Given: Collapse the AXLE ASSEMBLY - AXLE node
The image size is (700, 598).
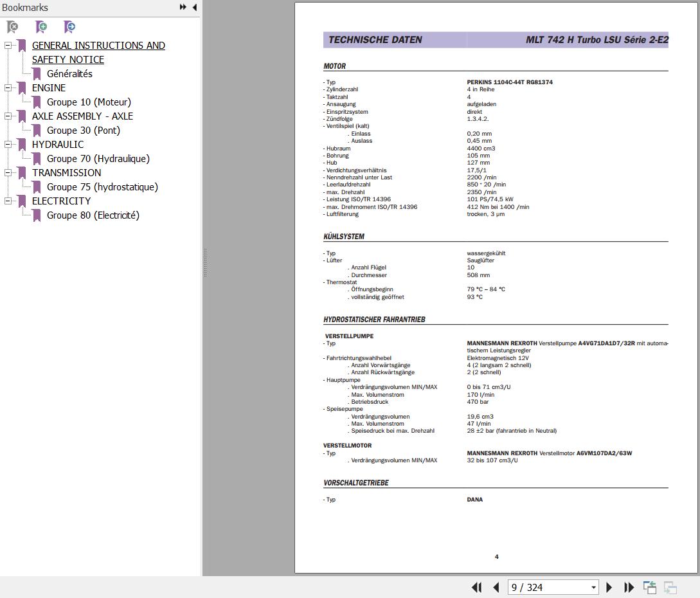Looking at the screenshot, I should point(8,116).
